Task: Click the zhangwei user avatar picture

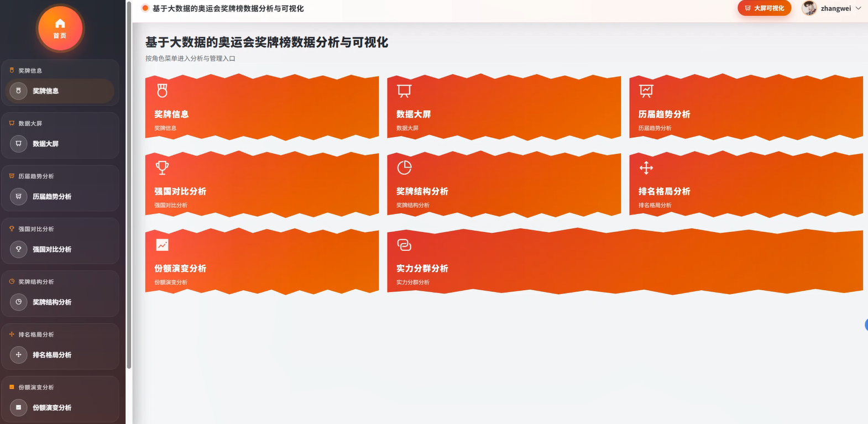Action: coord(809,8)
